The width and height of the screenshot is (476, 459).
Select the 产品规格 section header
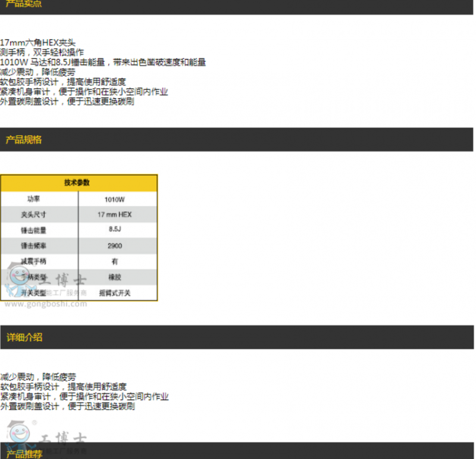coord(24,140)
